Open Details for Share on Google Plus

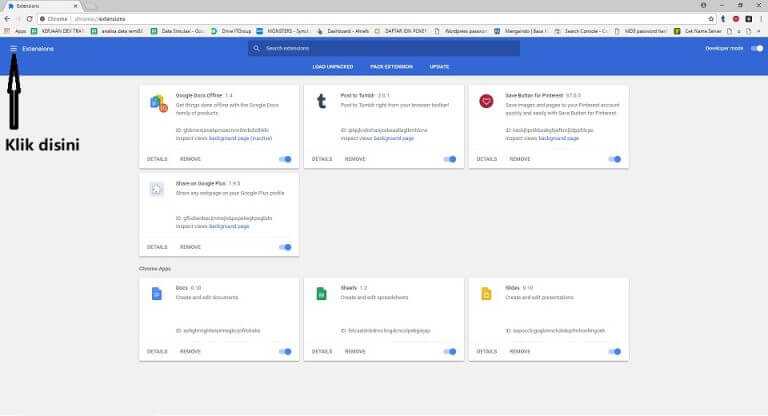(157, 247)
